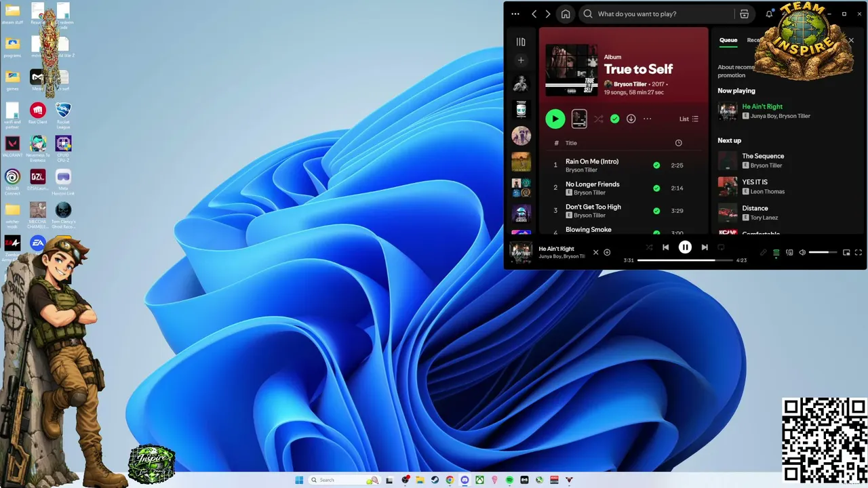Image resolution: width=868 pixels, height=488 pixels.
Task: Expand Your Library sidebar
Action: tap(521, 42)
